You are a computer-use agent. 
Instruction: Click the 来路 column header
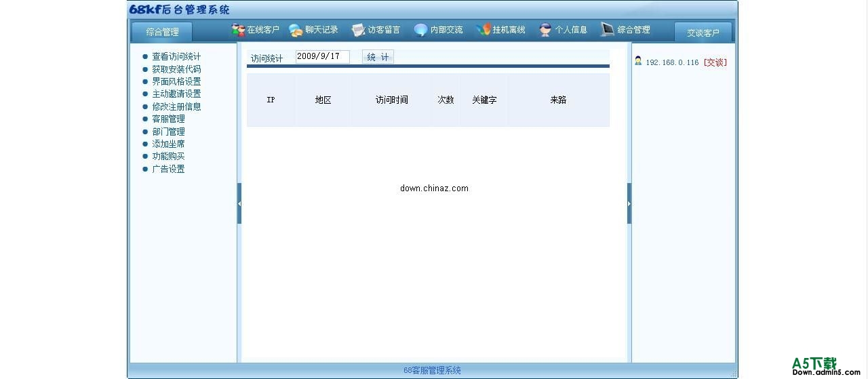point(559,100)
